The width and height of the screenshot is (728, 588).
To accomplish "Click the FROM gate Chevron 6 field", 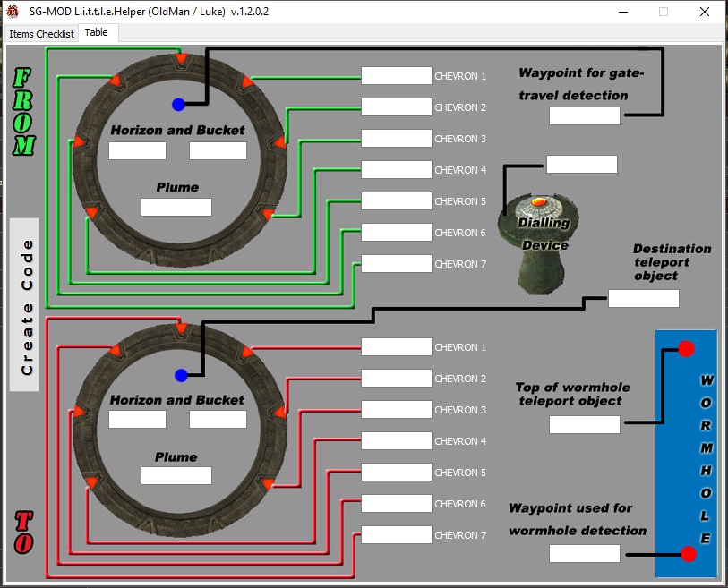I will [397, 233].
